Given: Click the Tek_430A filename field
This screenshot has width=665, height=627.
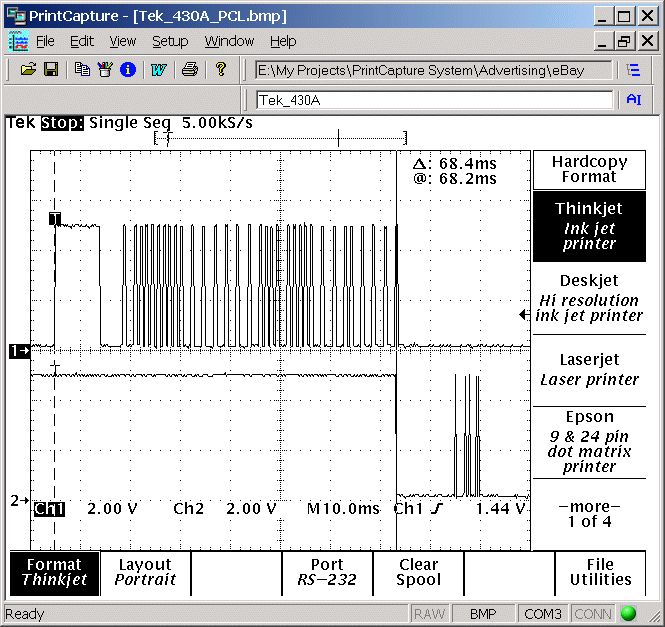Looking at the screenshot, I should coord(434,100).
